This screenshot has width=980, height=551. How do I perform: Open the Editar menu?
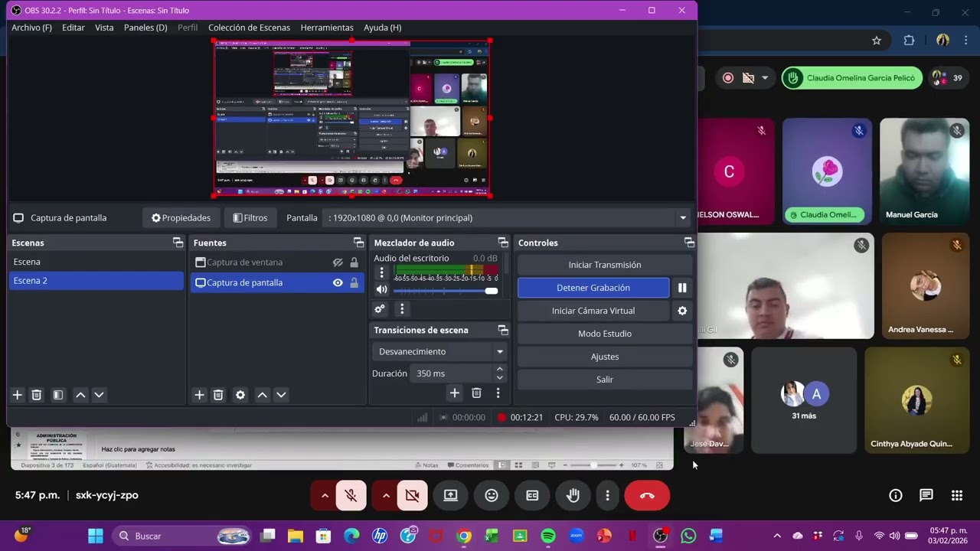coord(73,28)
